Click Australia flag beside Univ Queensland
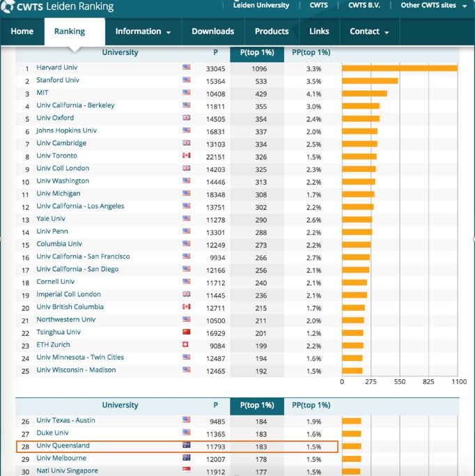 (x=187, y=445)
